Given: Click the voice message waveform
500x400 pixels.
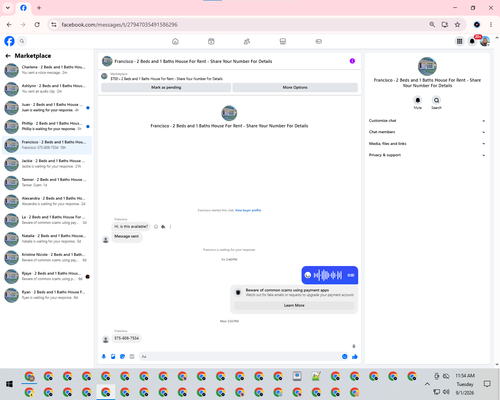Looking at the screenshot, I should coord(328,275).
